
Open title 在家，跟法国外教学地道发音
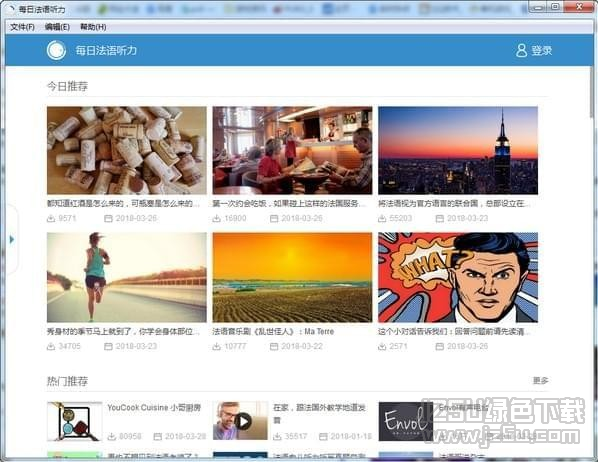coord(320,414)
